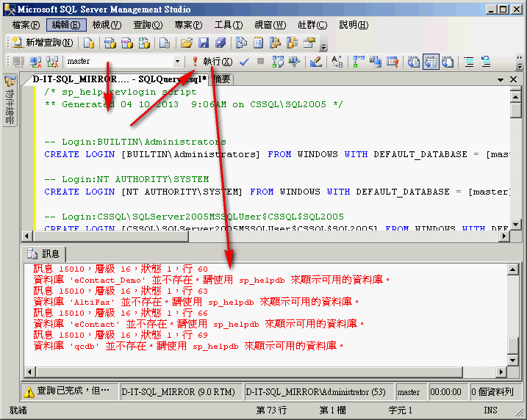Open the Project (專案) menu
This screenshot has height=420, width=527.
189,25
